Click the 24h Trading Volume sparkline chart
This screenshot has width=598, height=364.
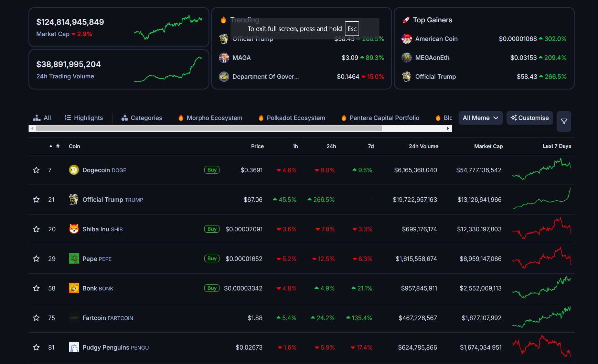click(168, 69)
